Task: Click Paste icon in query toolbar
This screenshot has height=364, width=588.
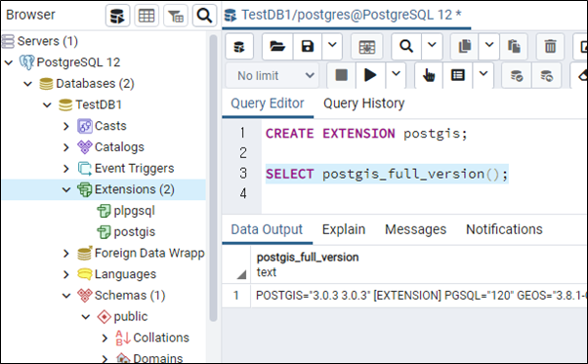Action: [x=514, y=47]
